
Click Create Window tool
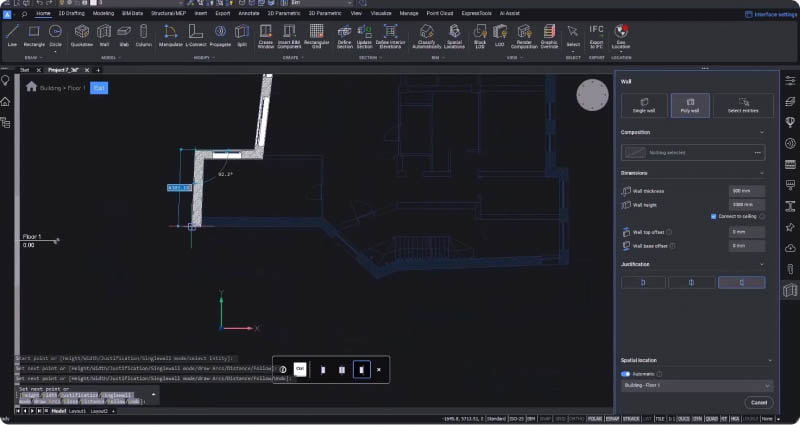pos(266,36)
